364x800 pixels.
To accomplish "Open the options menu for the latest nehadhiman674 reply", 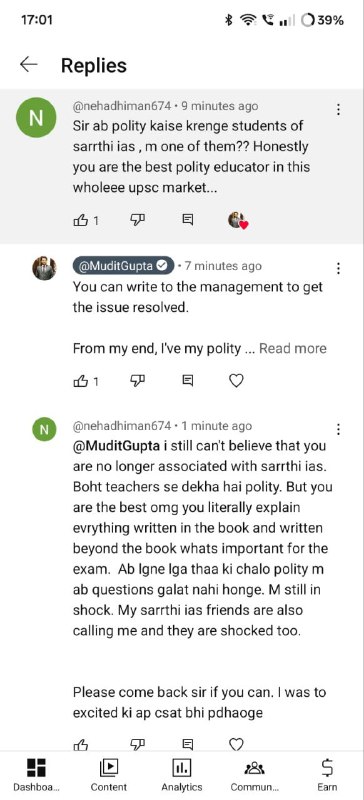I will [337, 430].
